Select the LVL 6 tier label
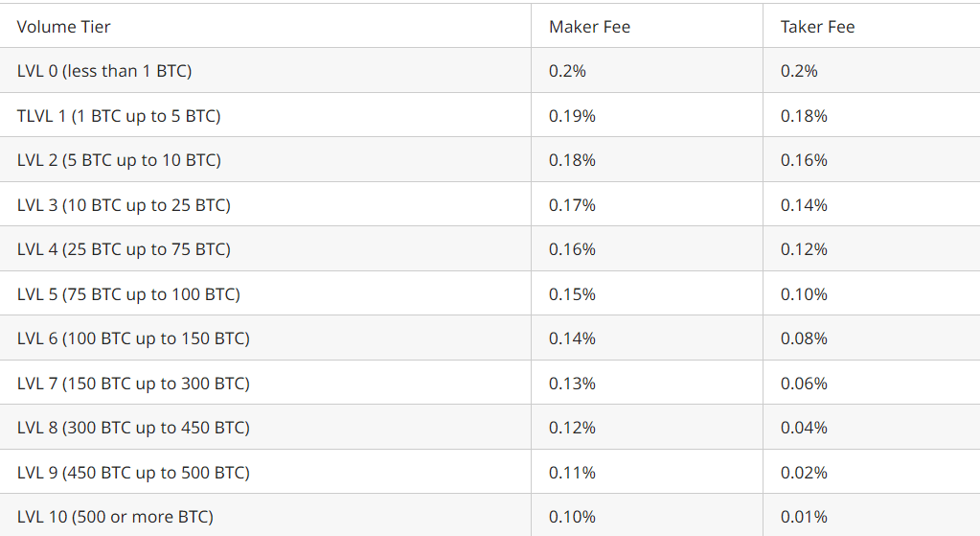The height and width of the screenshot is (536, 980). click(133, 338)
